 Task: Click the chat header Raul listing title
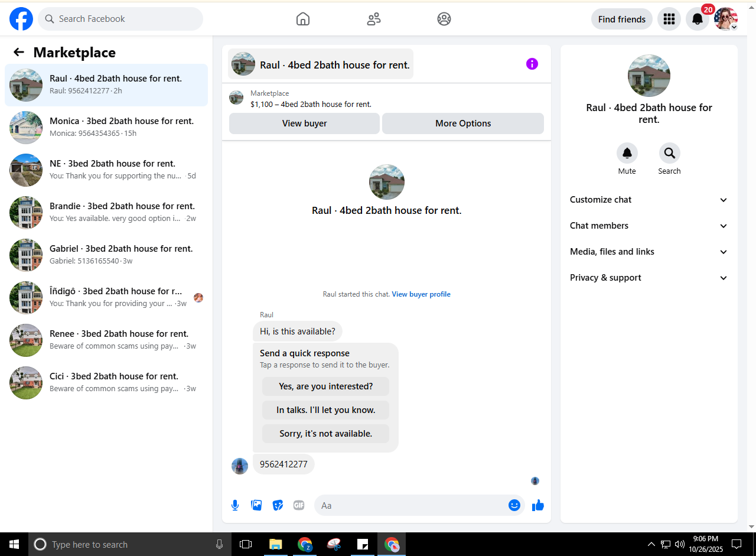point(321,64)
